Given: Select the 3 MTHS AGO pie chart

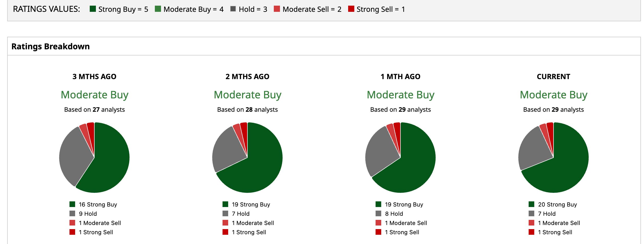Looking at the screenshot, I should pyautogui.click(x=94, y=157).
